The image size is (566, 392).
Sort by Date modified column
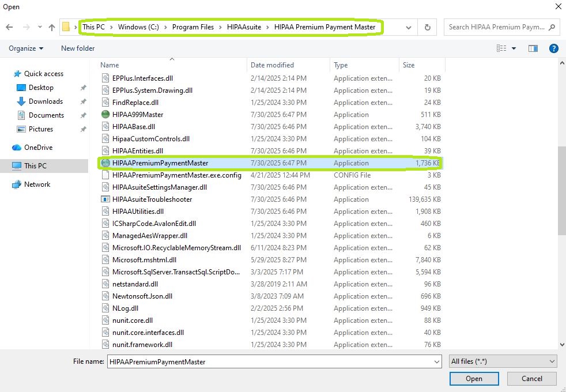point(272,65)
